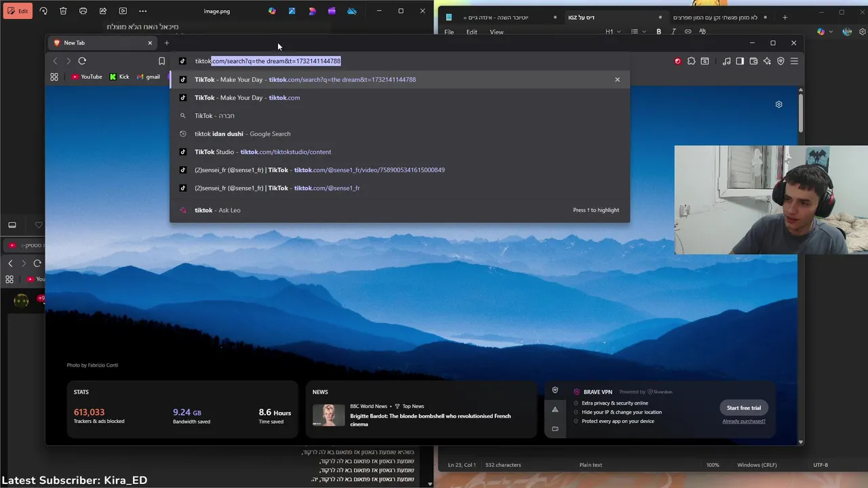
Task: Click the 613,033 trackers blocked stat
Action: click(89, 412)
